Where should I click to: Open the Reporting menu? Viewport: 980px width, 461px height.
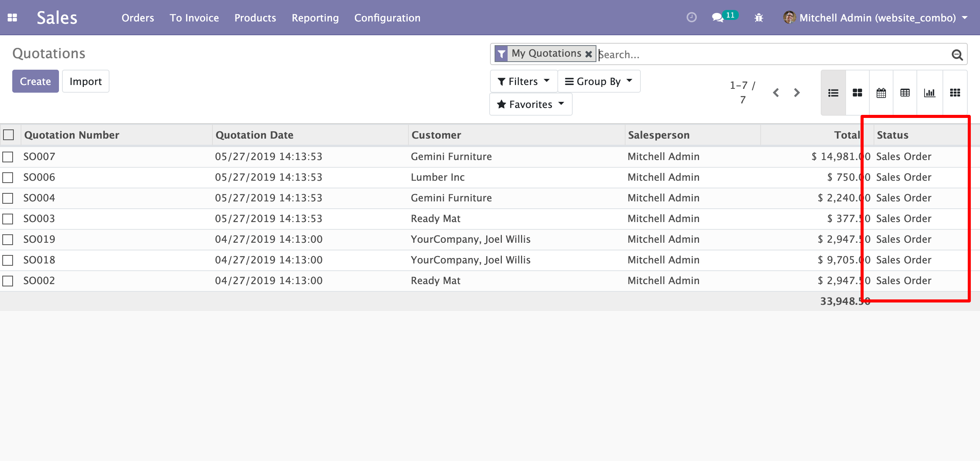pyautogui.click(x=315, y=18)
